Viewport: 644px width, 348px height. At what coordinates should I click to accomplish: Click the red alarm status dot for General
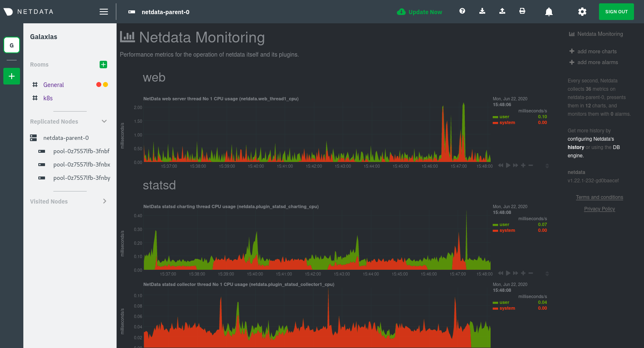click(x=99, y=85)
